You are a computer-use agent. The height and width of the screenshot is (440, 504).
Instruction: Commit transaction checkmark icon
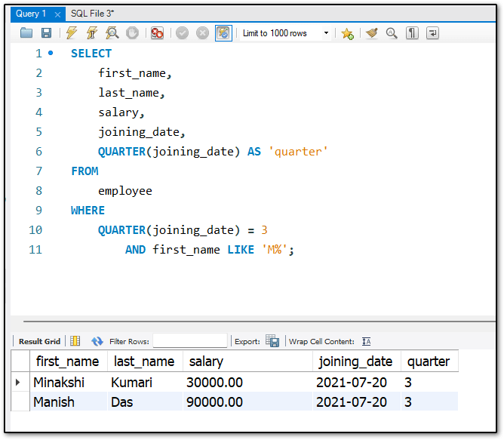pyautogui.click(x=182, y=32)
